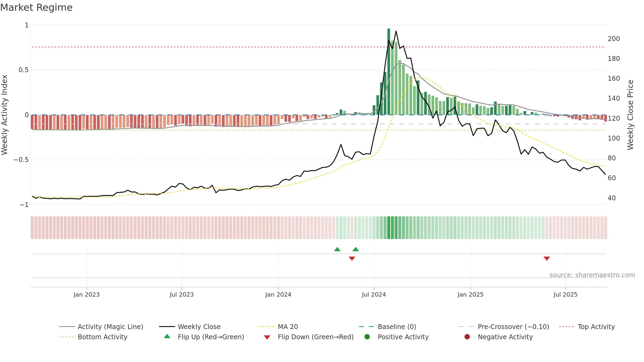The image size is (644, 362).
Task: Click the −0.5 activity axis tick
Action: click(x=21, y=160)
